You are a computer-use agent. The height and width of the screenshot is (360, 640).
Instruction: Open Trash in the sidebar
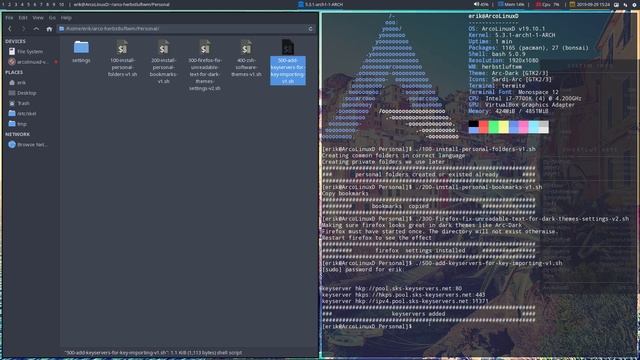(x=19, y=103)
